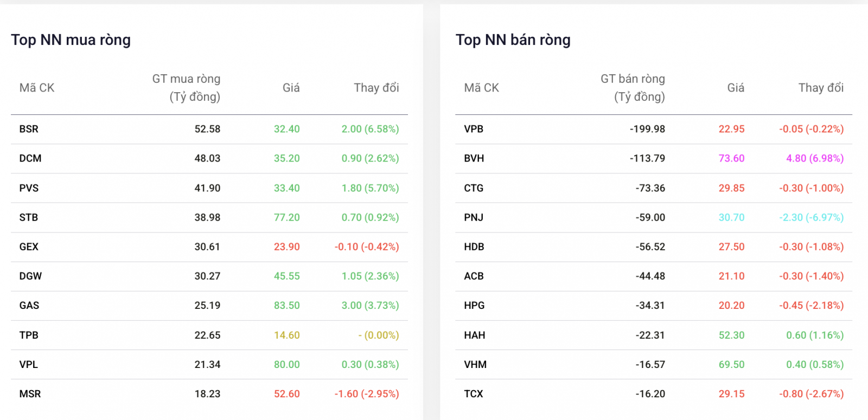The height and width of the screenshot is (420, 868).
Task: Click CTG net sell value -73.36
Action: tap(650, 188)
